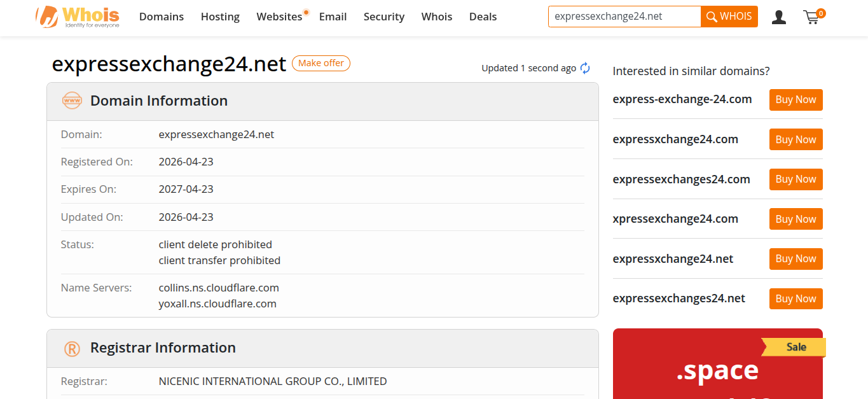Image resolution: width=868 pixels, height=399 pixels.
Task: Click the www Domain Information icon
Action: pos(72,101)
